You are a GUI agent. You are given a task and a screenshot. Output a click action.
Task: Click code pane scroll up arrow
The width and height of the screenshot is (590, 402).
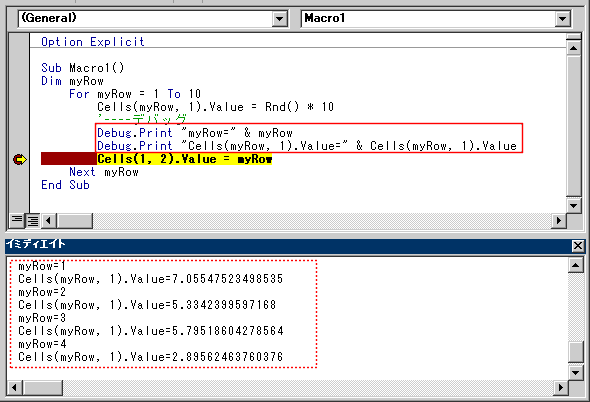click(x=573, y=48)
